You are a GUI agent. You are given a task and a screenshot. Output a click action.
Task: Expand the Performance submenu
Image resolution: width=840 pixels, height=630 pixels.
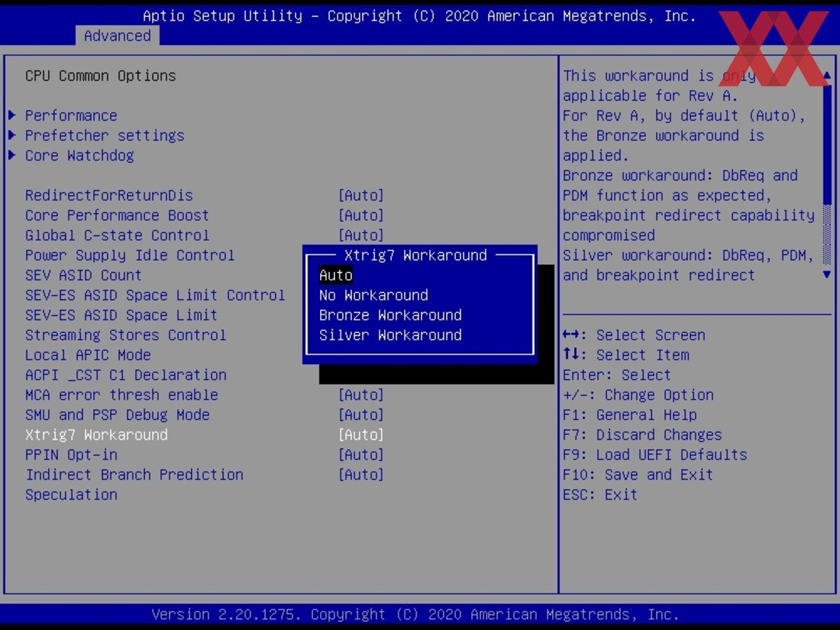click(x=71, y=115)
